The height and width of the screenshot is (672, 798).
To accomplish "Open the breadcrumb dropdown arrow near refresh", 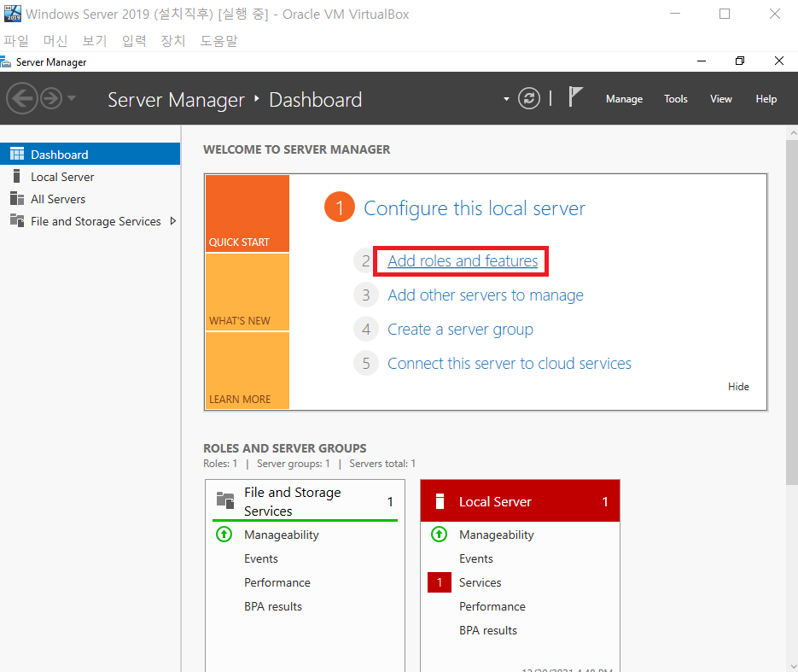I will click(x=506, y=99).
